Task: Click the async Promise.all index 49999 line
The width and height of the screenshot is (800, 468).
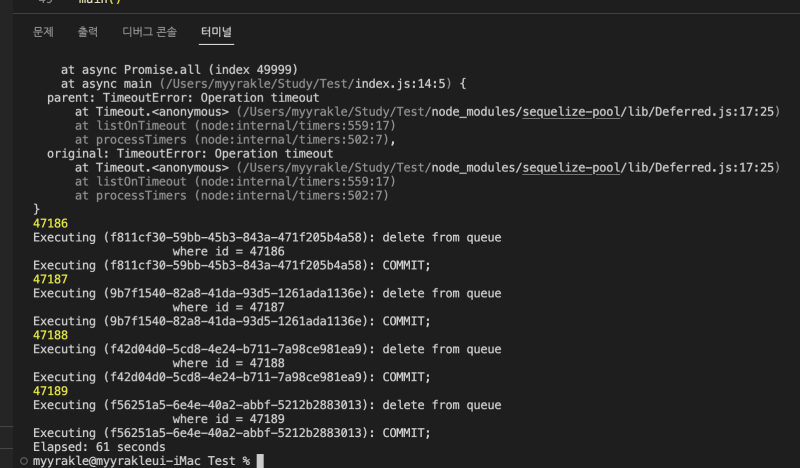Action: coord(163,70)
